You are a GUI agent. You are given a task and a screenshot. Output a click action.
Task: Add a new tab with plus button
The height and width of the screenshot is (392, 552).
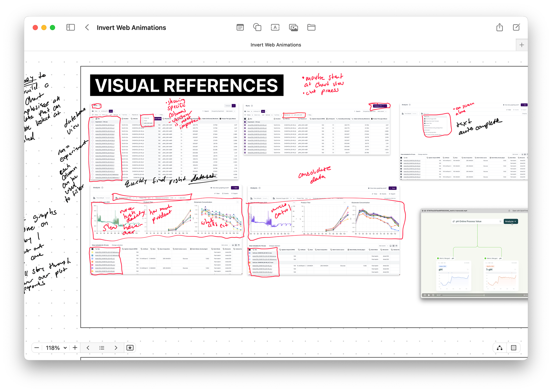(522, 45)
